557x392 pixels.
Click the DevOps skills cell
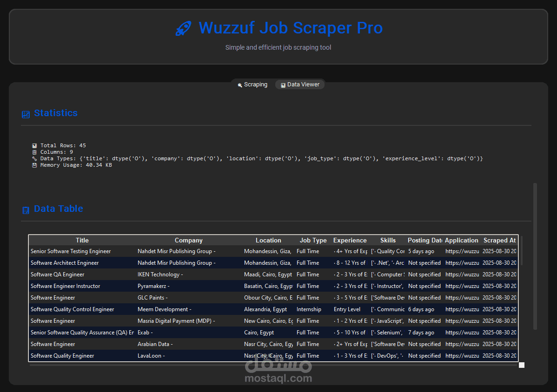tap(388, 356)
